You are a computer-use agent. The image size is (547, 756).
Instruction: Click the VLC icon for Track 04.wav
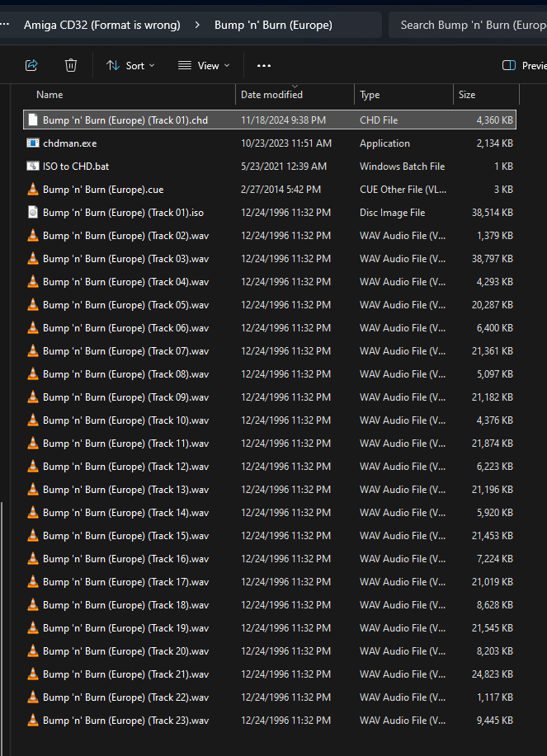[x=33, y=282]
